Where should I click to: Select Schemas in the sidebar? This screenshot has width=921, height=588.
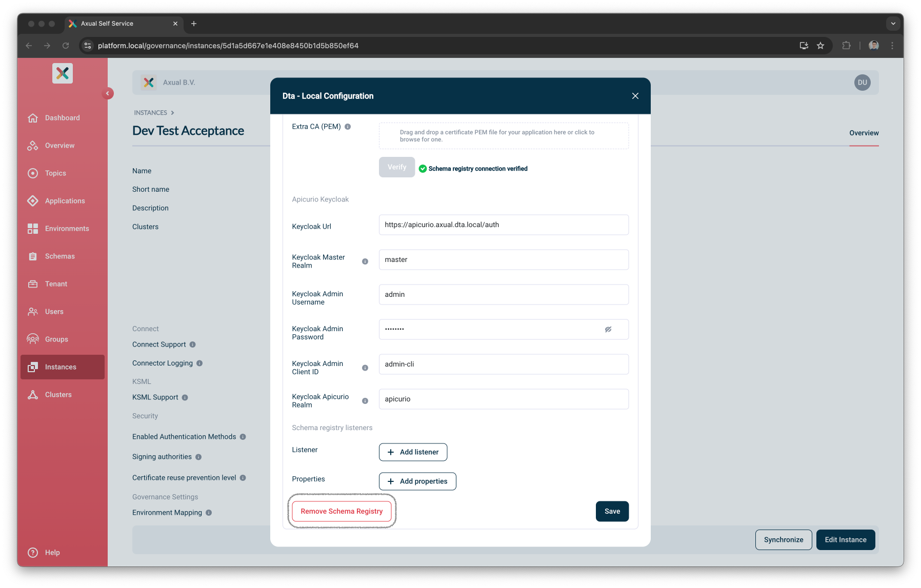click(x=62, y=256)
